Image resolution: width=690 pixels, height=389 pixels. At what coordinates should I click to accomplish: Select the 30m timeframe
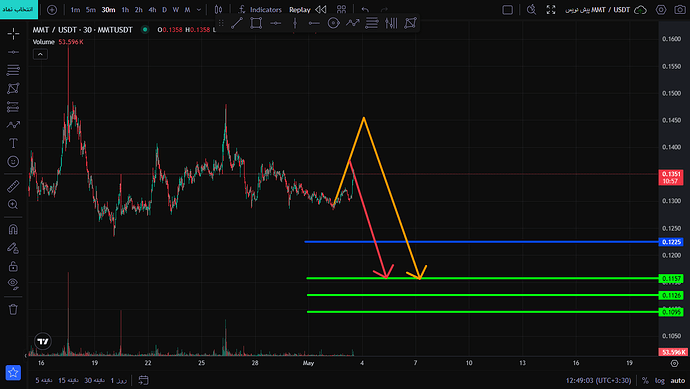point(108,10)
